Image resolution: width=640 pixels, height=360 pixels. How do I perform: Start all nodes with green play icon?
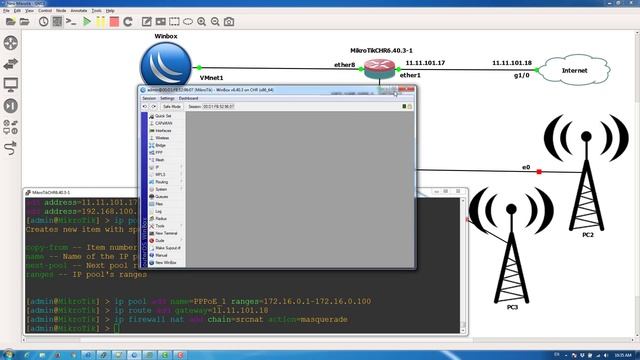87,22
